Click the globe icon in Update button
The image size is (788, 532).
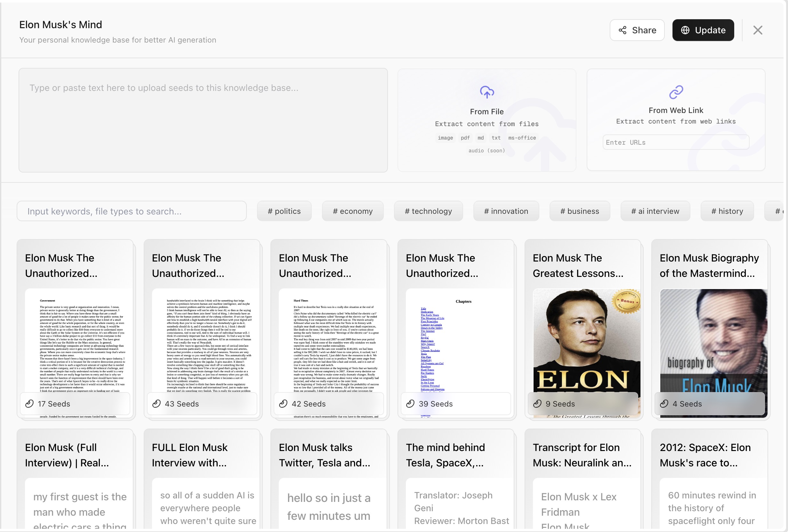pos(685,30)
